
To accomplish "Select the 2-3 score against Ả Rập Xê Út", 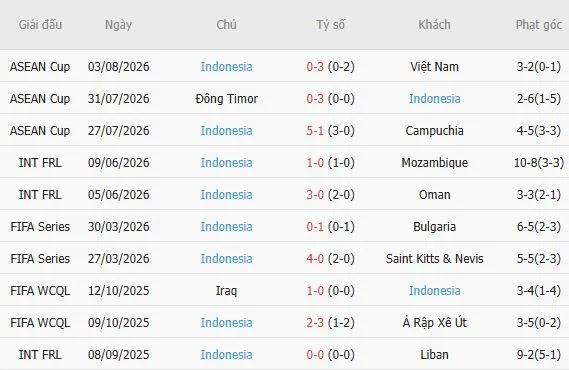I will (x=315, y=322).
